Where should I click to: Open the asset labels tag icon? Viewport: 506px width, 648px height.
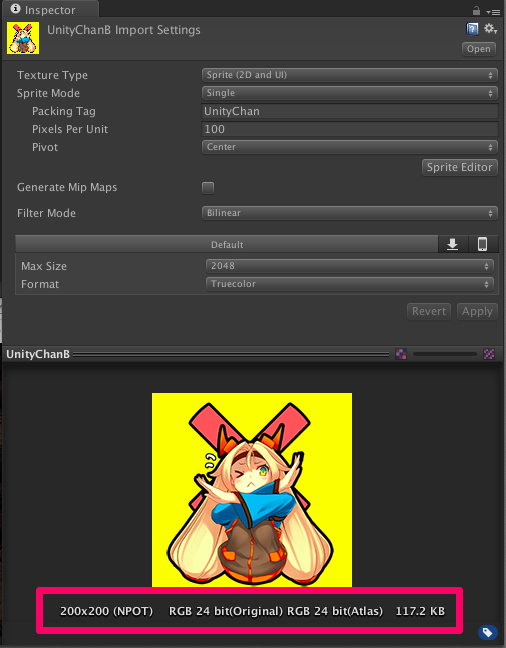tap(487, 632)
